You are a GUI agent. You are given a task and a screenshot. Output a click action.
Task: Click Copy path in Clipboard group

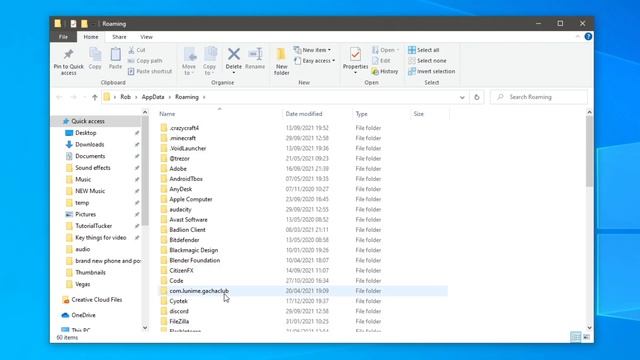coord(145,60)
